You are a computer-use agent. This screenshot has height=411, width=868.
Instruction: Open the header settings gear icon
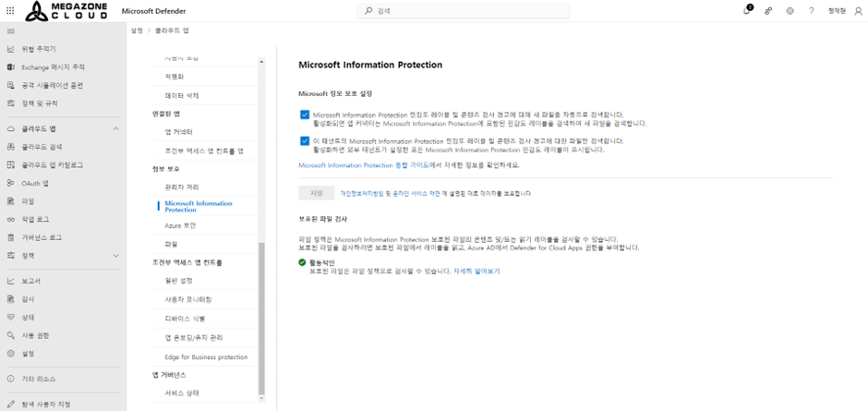pyautogui.click(x=790, y=10)
